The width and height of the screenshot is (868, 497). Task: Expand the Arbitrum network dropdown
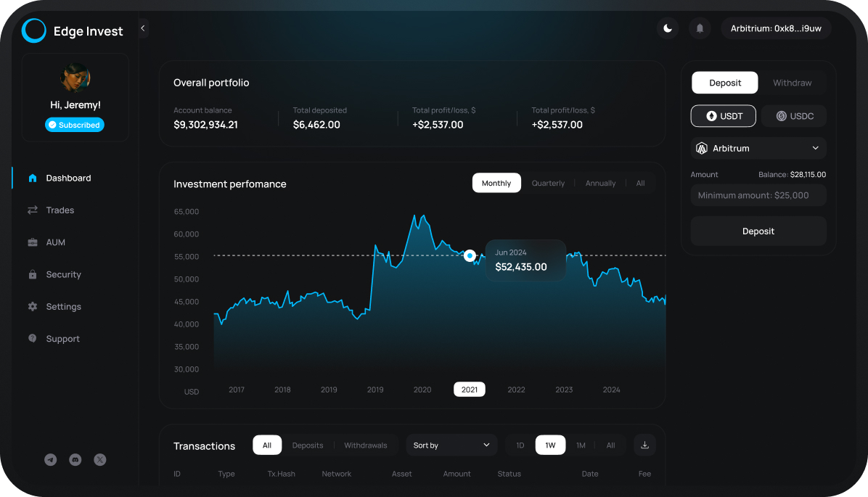758,148
